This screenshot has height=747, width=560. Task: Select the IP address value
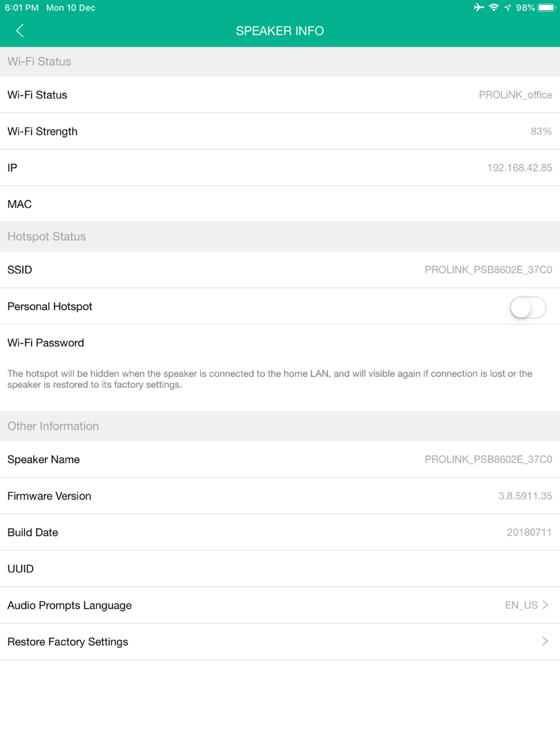pos(519,168)
